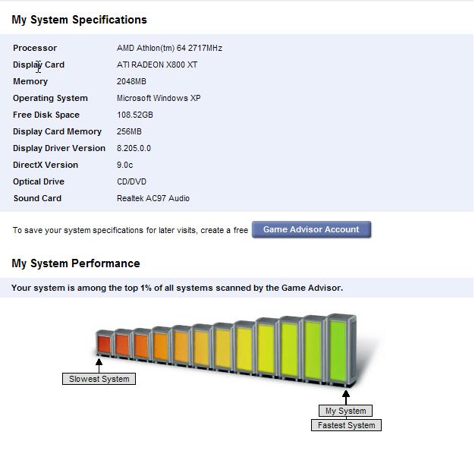Click the Processor row label
The image size is (475, 476).
[35, 48]
